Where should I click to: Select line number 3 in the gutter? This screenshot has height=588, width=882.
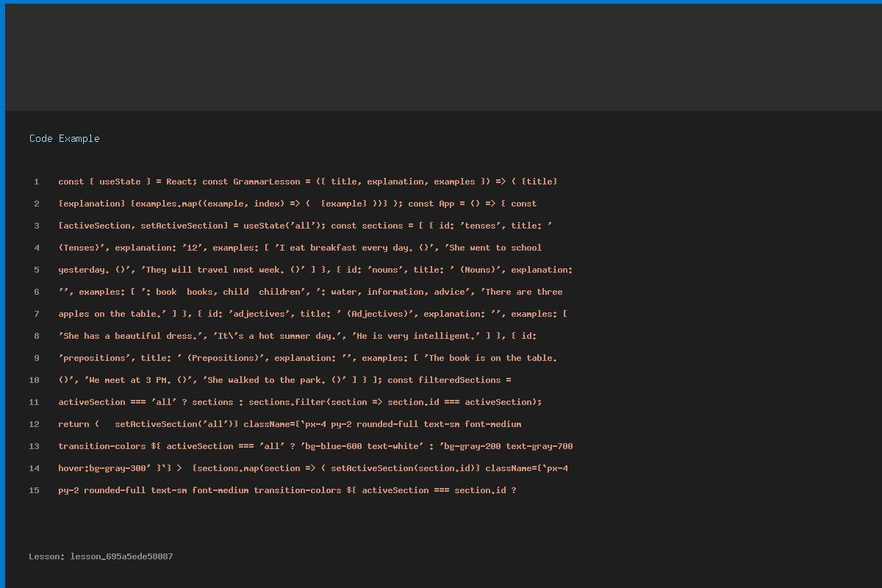36,226
